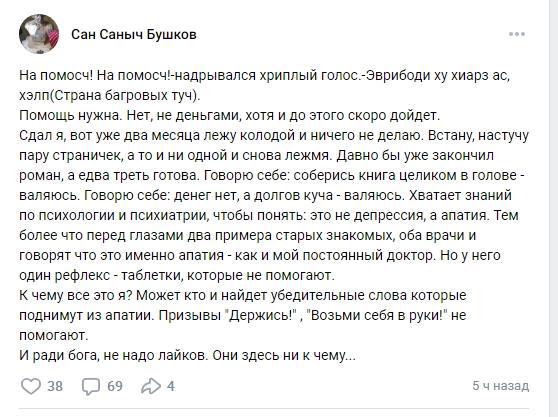
Task: Click the text '(Страна багровых туч)'
Action: [x=126, y=96]
